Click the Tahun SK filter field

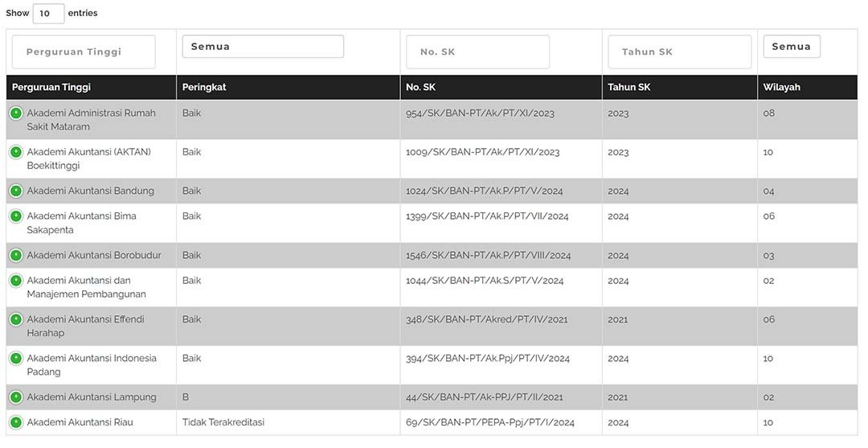pos(679,51)
